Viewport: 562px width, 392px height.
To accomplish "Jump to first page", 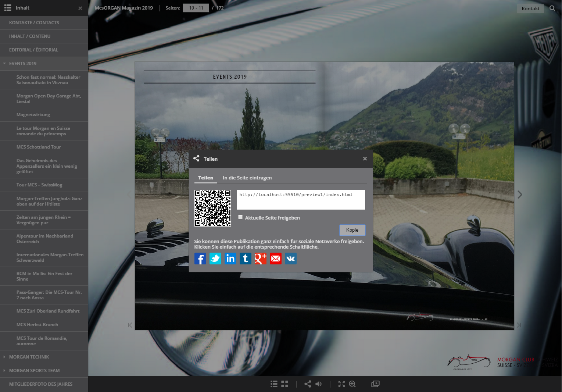I will coord(130,325).
